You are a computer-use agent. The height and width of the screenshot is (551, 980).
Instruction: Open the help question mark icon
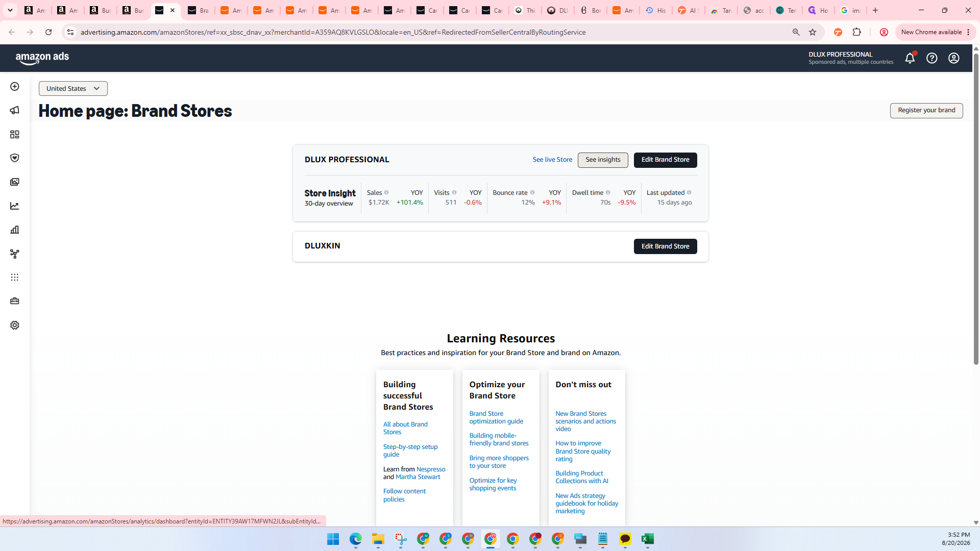tap(932, 58)
